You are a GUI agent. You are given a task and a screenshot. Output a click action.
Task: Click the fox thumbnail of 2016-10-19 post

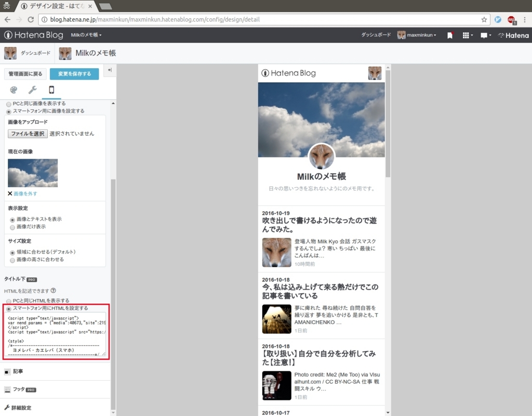(x=276, y=252)
